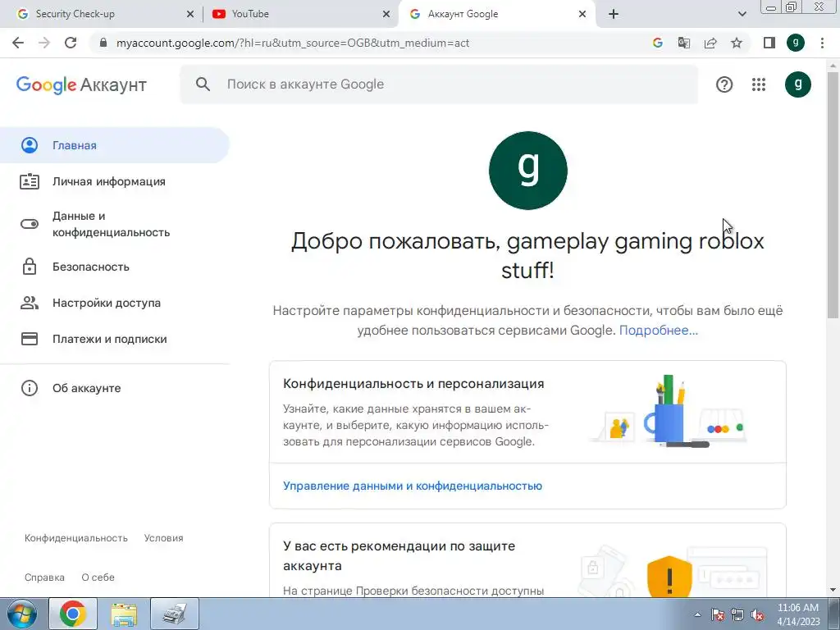
Task: Open a new tab with the plus button
Action: click(x=614, y=14)
